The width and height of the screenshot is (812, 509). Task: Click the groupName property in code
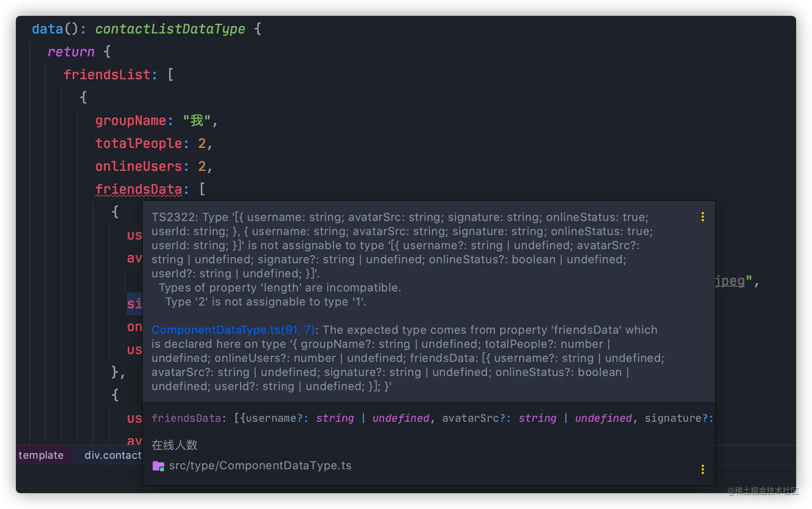tap(131, 120)
